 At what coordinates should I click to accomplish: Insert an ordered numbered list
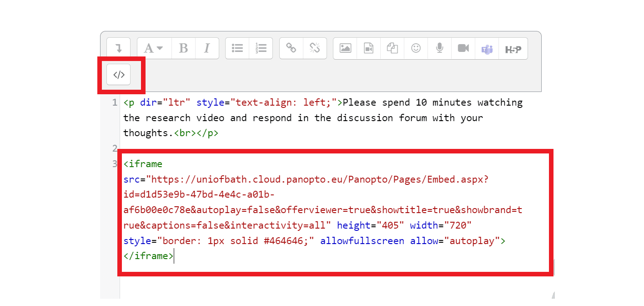tap(261, 48)
